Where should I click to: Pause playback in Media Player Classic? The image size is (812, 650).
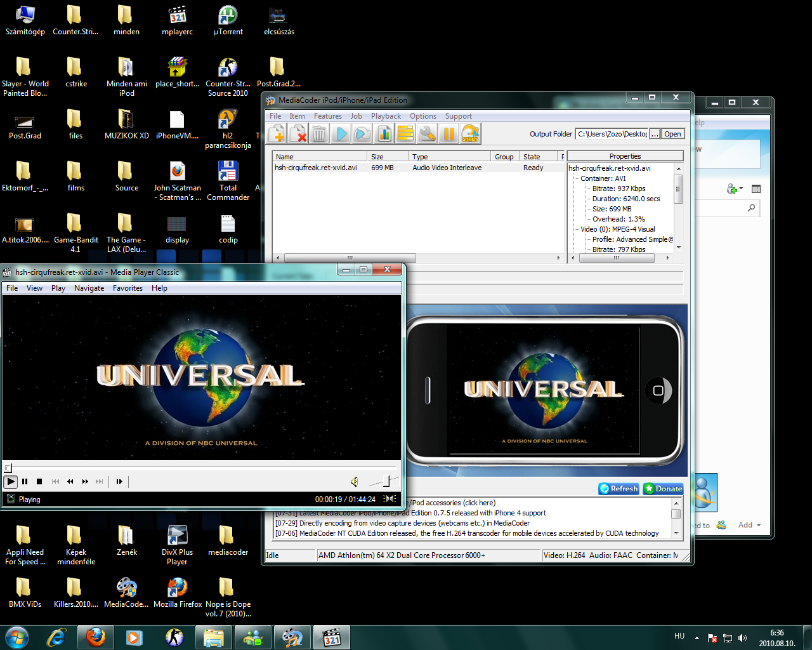coord(25,482)
